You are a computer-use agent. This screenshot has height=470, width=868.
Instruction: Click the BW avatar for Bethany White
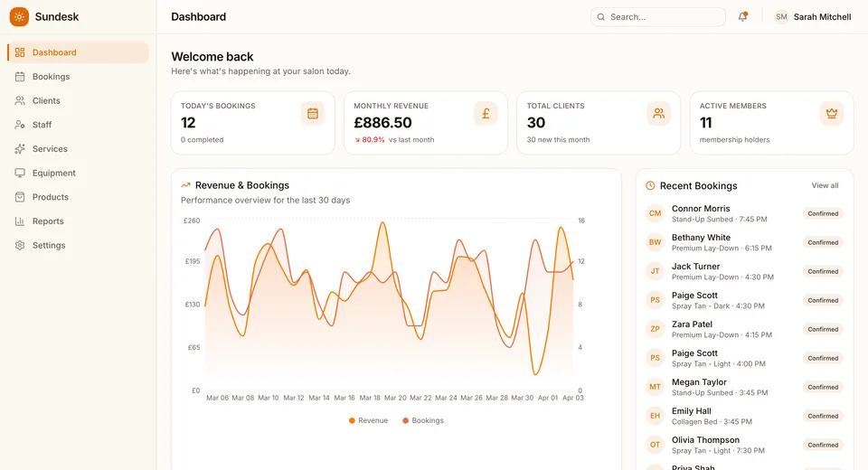tap(655, 242)
